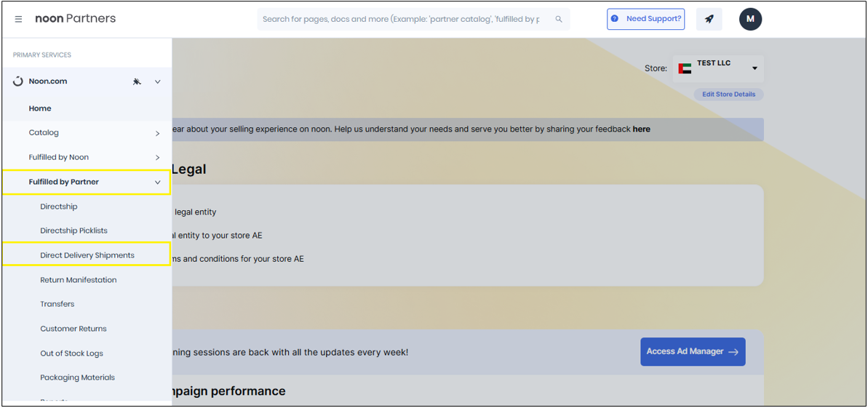
Task: Click the Access Ad Manager button
Action: click(692, 351)
